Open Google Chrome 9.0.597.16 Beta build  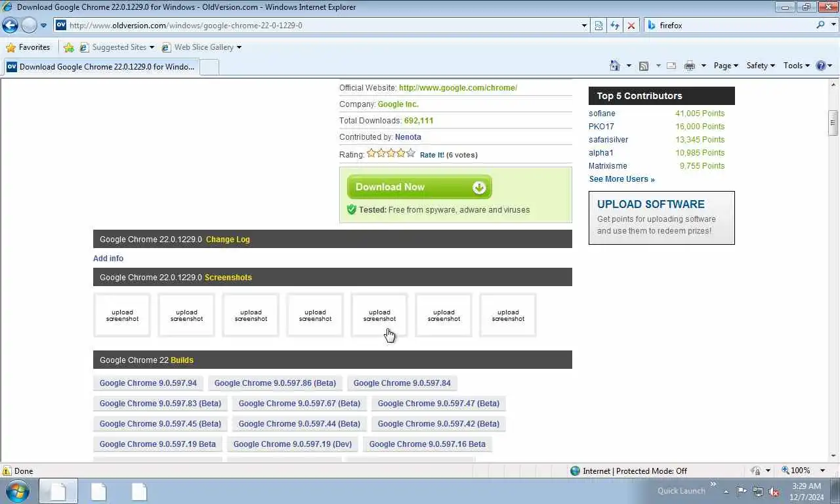[427, 444]
